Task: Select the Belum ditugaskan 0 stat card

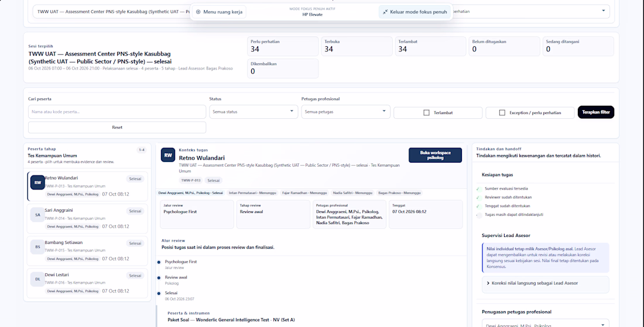Action: (504, 46)
